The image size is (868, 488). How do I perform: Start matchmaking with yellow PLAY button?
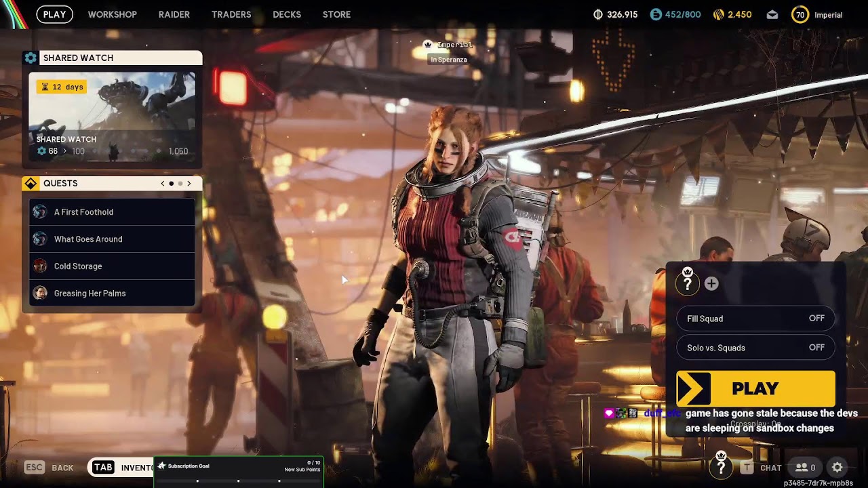(755, 388)
